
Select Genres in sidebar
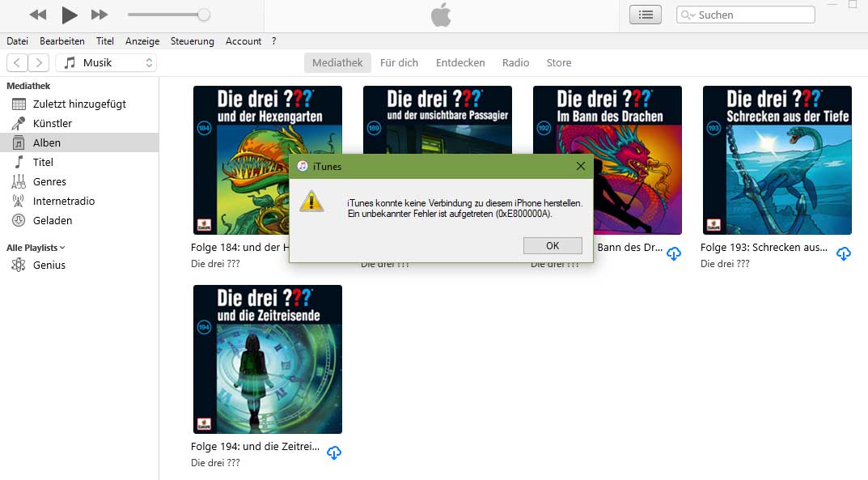(x=79, y=181)
